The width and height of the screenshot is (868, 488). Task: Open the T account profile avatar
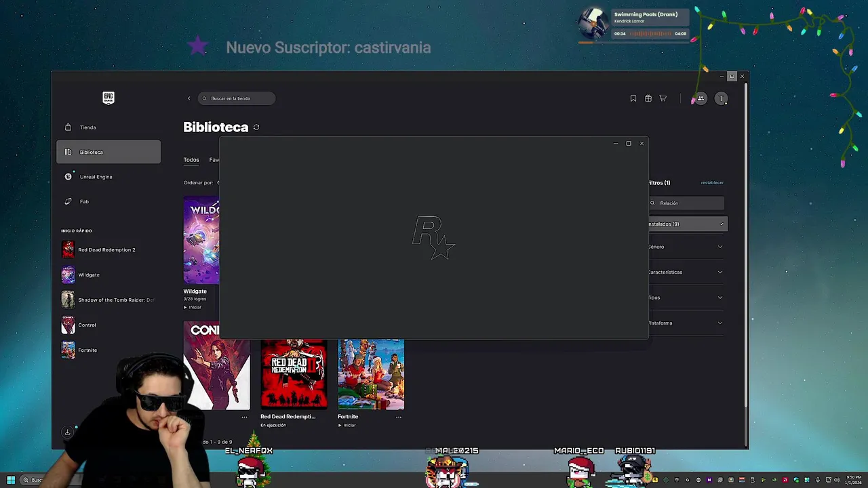tap(722, 98)
